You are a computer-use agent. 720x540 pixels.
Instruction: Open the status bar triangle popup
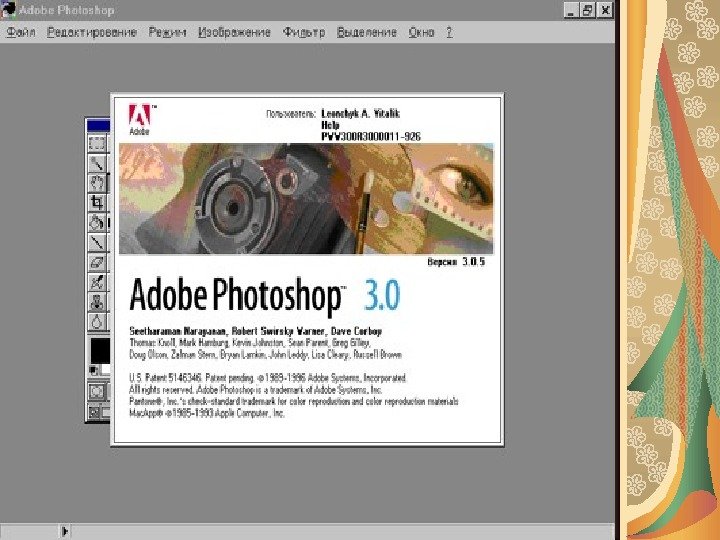[x=65, y=531]
